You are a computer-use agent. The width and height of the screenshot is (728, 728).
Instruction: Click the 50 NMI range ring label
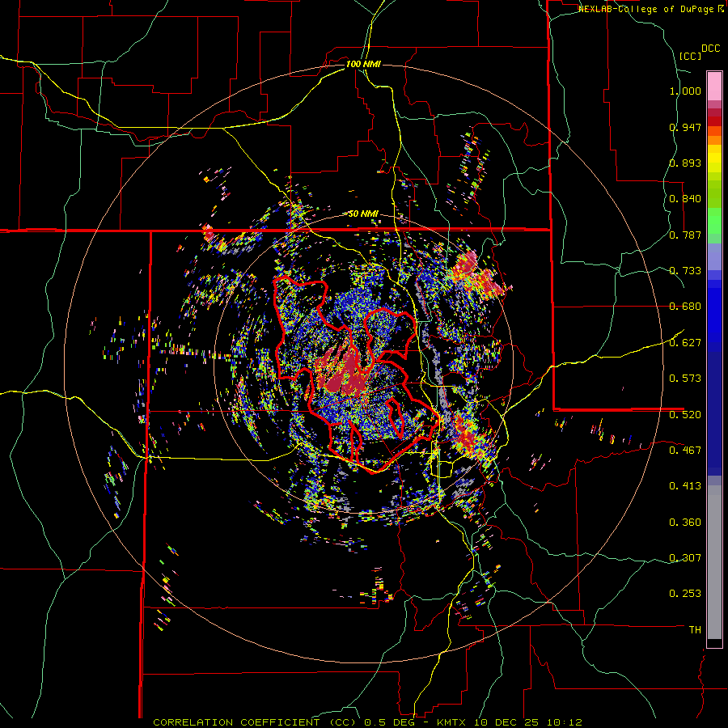coord(363,214)
